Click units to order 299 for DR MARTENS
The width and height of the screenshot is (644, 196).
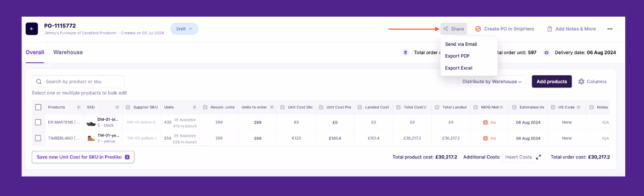(x=258, y=122)
